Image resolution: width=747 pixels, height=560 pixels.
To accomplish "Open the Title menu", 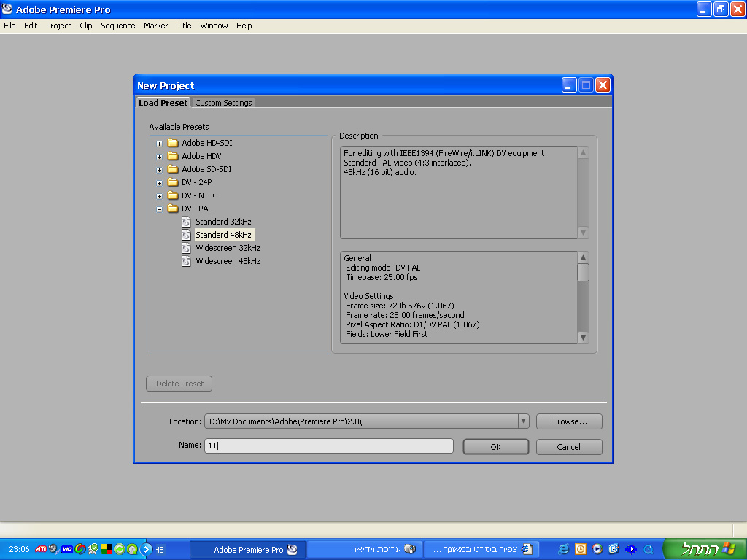I will coord(184,26).
